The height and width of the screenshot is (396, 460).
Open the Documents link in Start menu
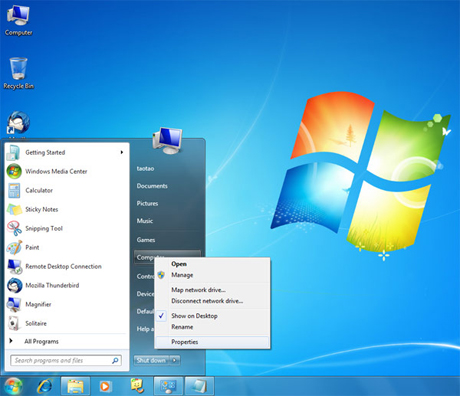[152, 186]
